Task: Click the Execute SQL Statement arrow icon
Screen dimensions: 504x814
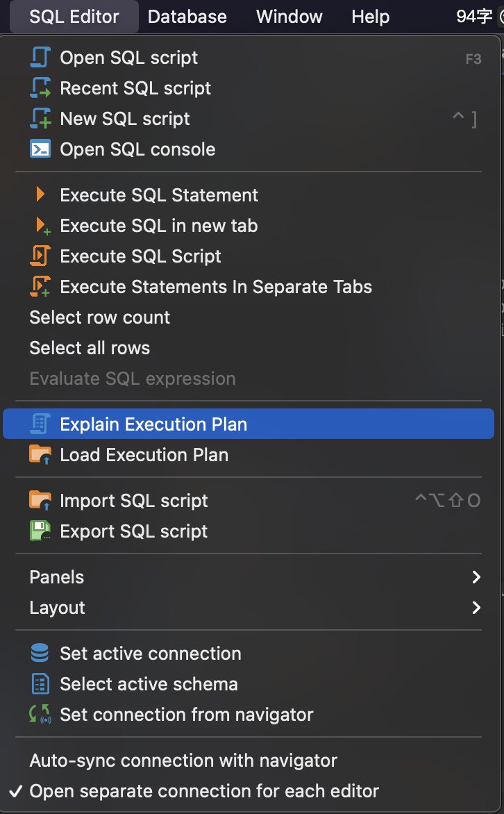Action: coord(40,194)
